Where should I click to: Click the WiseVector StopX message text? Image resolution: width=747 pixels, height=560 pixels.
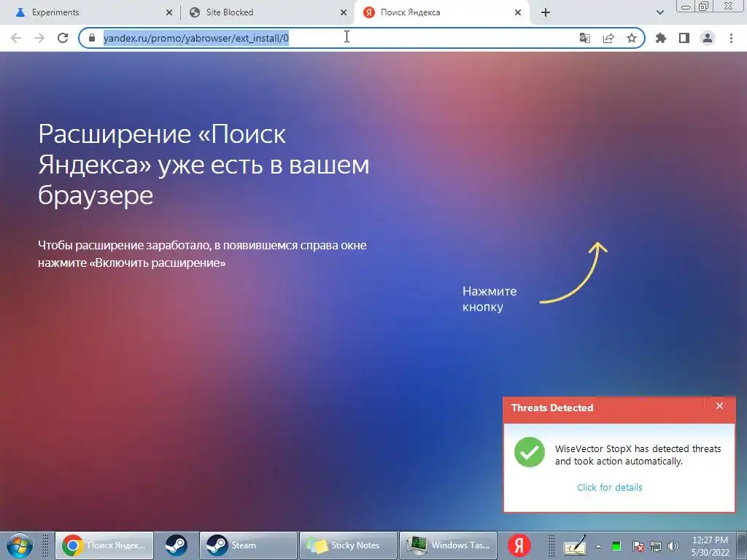(x=638, y=455)
